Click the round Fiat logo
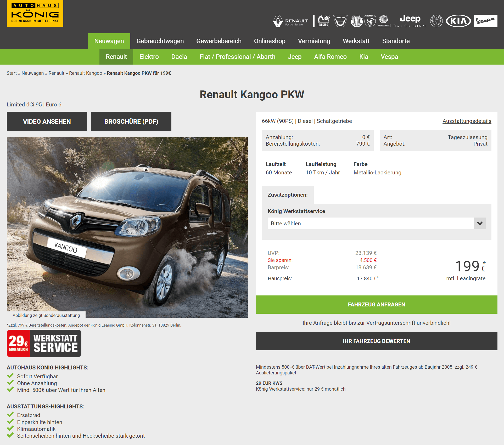The height and width of the screenshot is (445, 504). pos(357,21)
